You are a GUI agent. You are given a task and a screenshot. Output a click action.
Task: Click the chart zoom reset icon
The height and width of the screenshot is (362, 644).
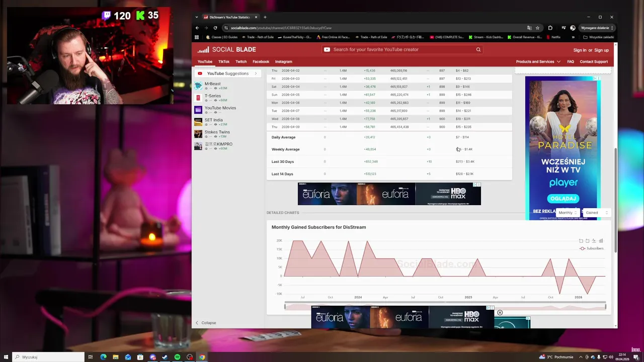click(587, 241)
